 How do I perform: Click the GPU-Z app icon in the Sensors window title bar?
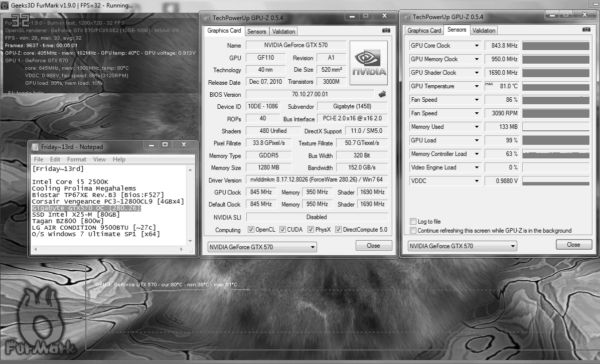click(407, 17)
